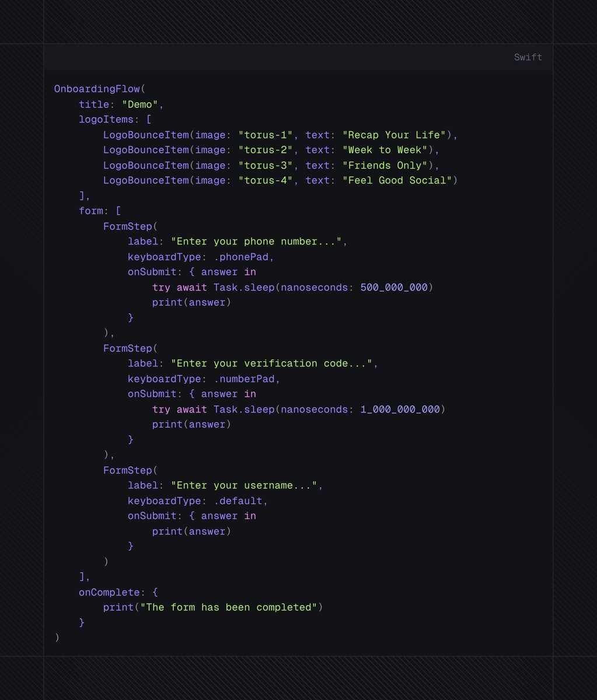The width and height of the screenshot is (597, 700).
Task: Click the .phonePad keyboard type
Action: click(241, 257)
